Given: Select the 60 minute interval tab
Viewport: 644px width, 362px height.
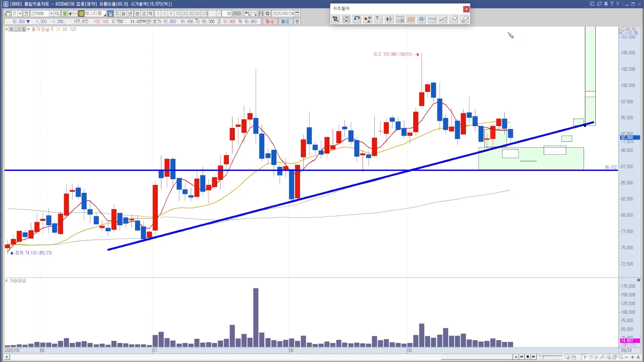Looking at the screenshot, I should tap(198, 14).
